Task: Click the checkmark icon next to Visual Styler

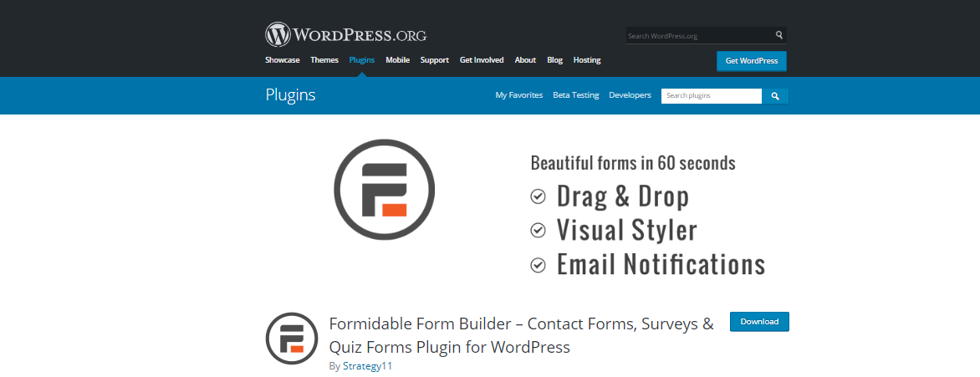Action: point(538,231)
